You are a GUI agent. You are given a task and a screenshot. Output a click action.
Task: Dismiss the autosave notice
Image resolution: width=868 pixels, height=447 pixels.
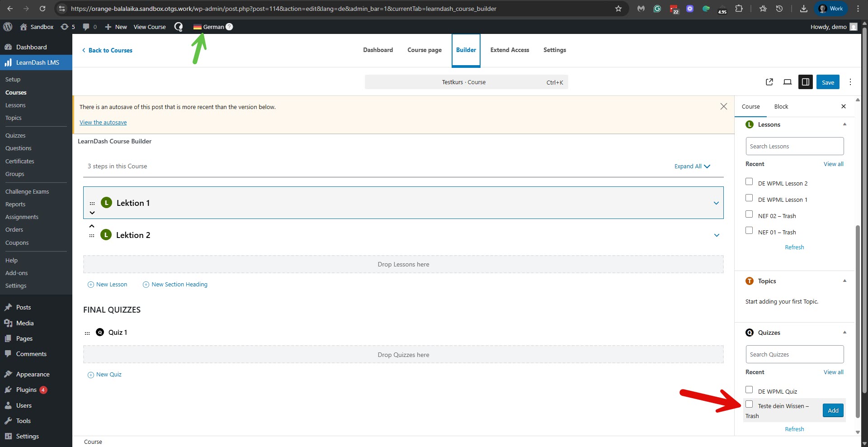(x=723, y=106)
